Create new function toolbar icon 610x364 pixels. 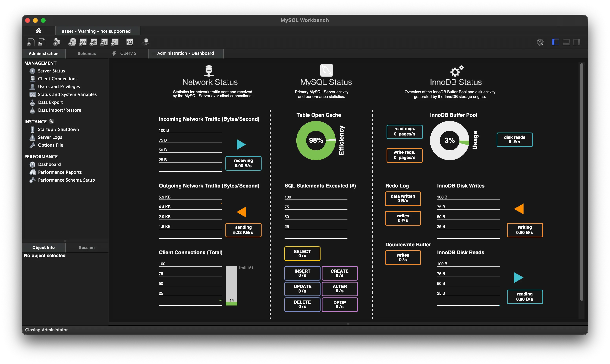point(115,42)
